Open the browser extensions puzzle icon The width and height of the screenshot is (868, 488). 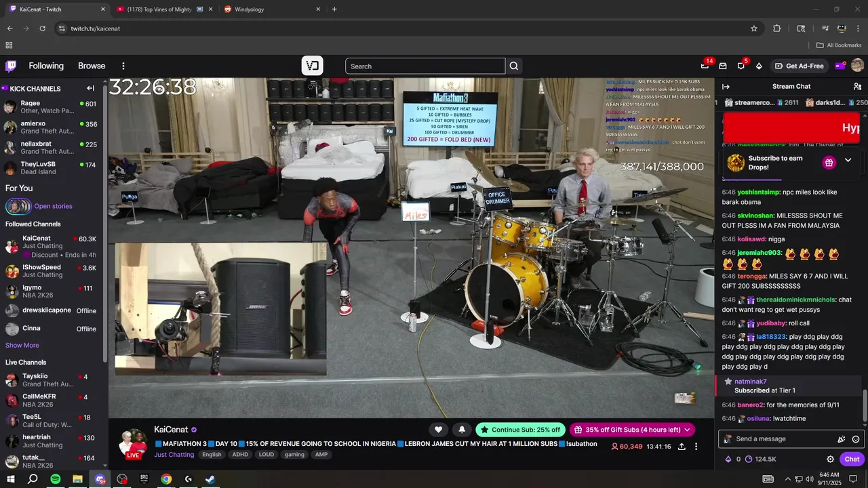777,28
